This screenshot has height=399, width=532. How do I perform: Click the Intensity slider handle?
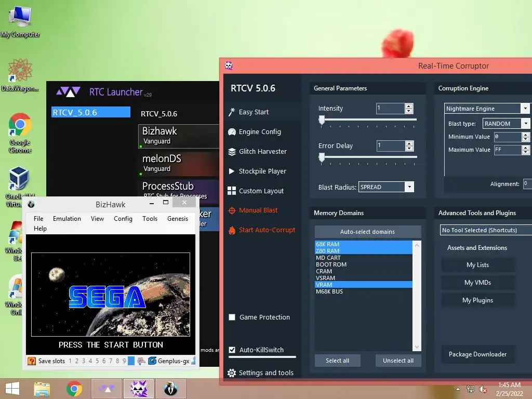tap(322, 120)
